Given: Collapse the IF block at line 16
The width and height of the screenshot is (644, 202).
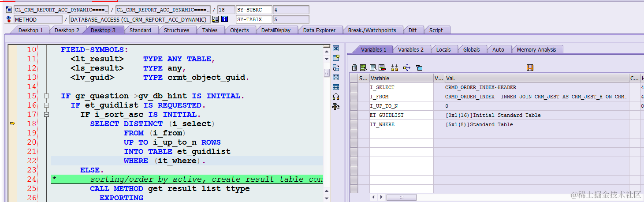Looking at the screenshot, I should pyautogui.click(x=46, y=105).
